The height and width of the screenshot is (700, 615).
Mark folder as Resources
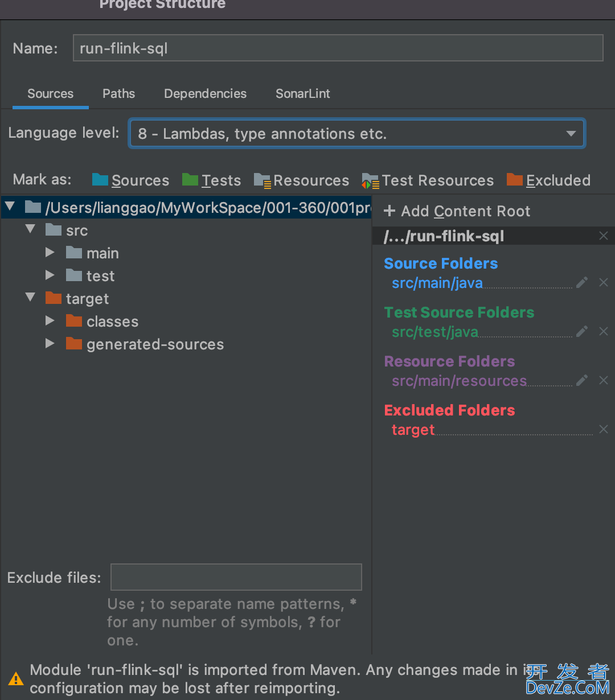301,180
